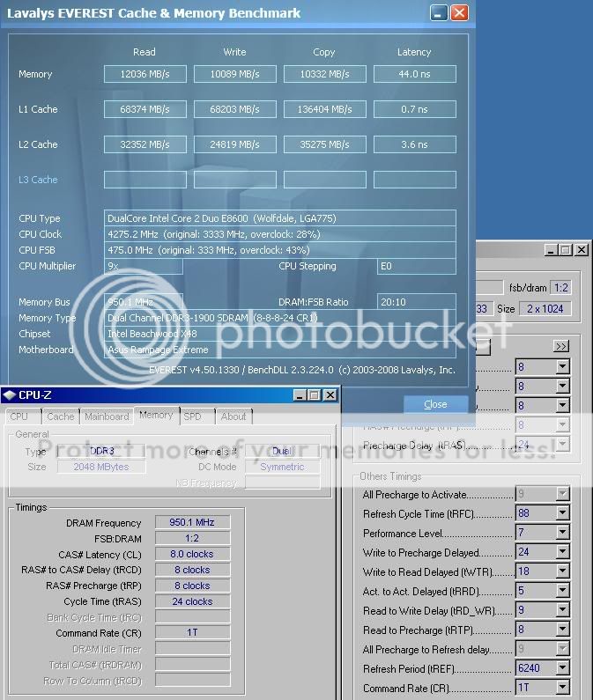Click the >> expand button in timings window
Screen dimensions: 593x700
click(x=560, y=346)
